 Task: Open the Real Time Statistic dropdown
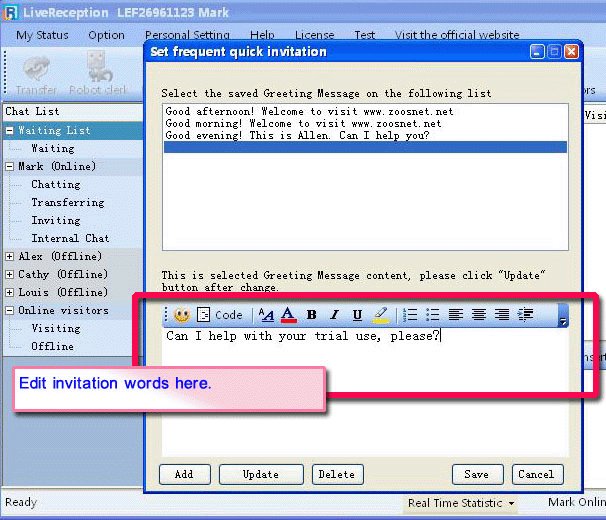(461, 503)
